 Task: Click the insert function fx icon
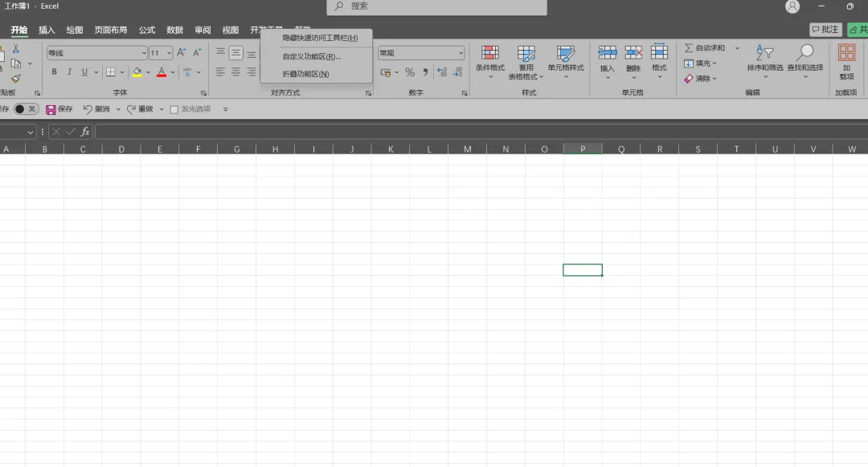pos(84,132)
